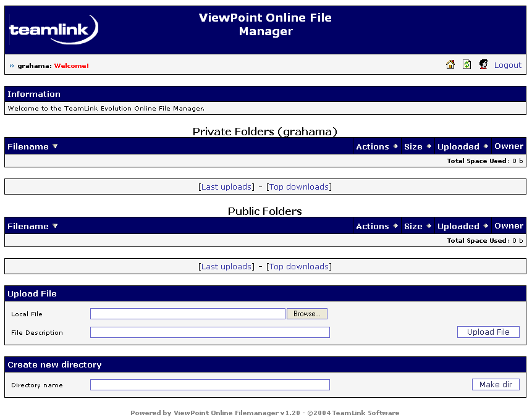The image size is (532, 420).
Task: Click the teamlink logo
Action: coord(54,30)
